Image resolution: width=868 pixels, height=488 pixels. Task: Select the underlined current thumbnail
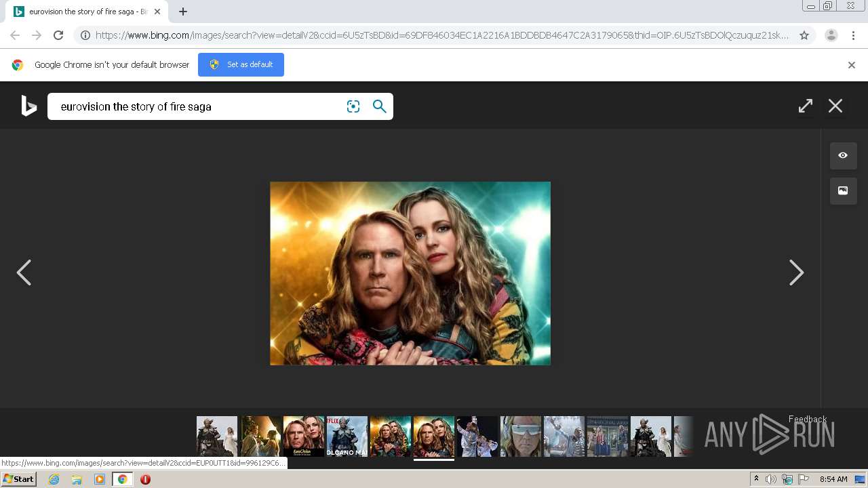point(434,436)
